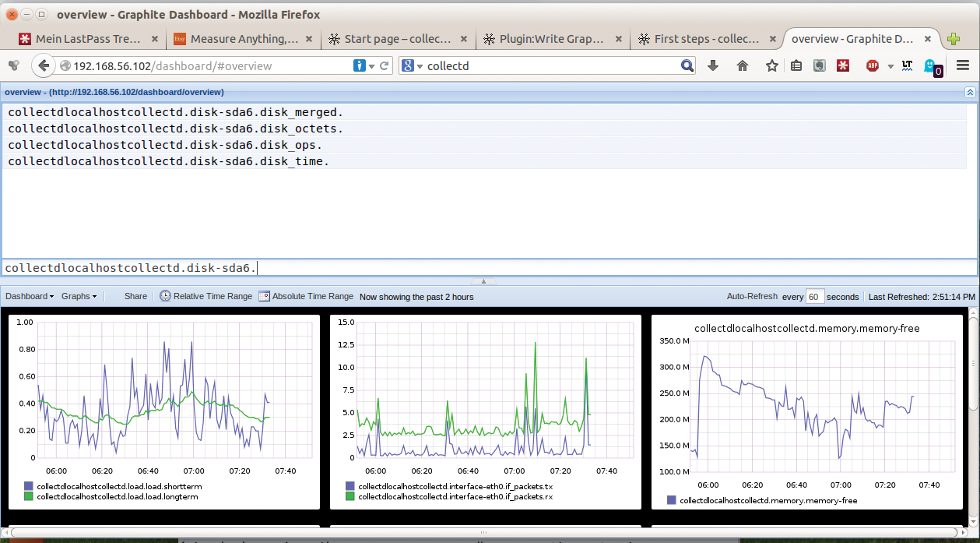Open the Relative Time Range clock icon
This screenshot has width=980, height=543.
[x=164, y=296]
